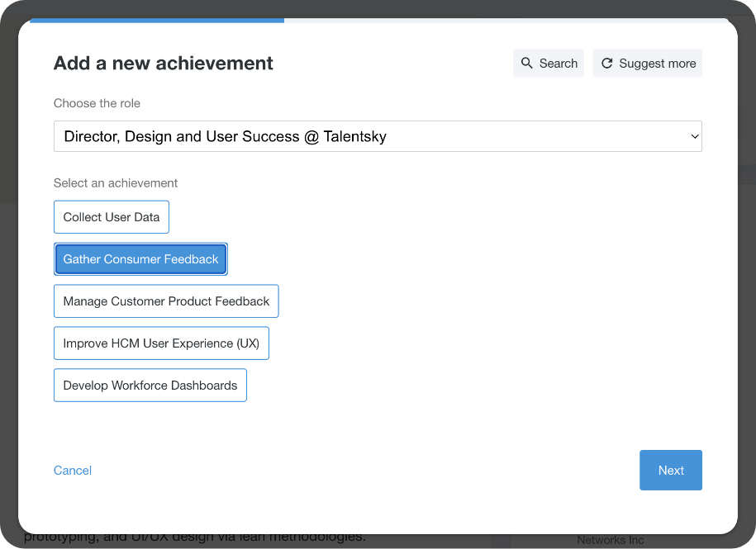Proceed with the blue Next button
Viewport: 756px width, 549px height.
[671, 470]
